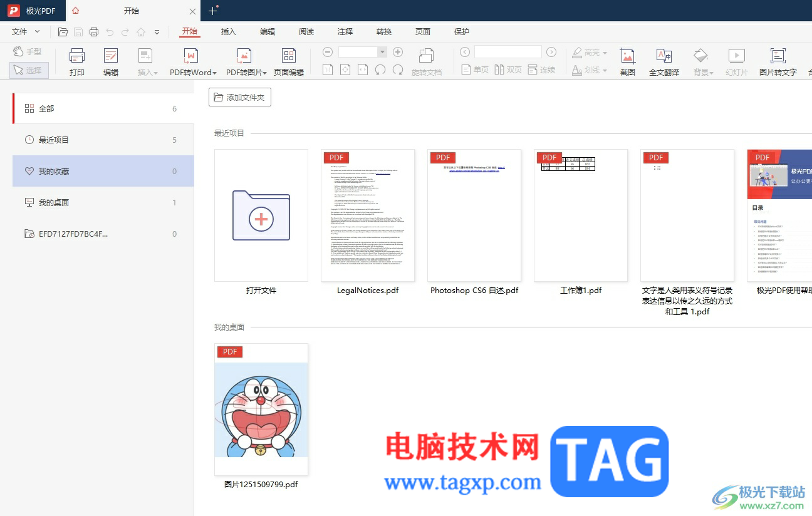Image resolution: width=812 pixels, height=516 pixels.
Task: Select the 截图 screenshot tool
Action: [x=627, y=62]
